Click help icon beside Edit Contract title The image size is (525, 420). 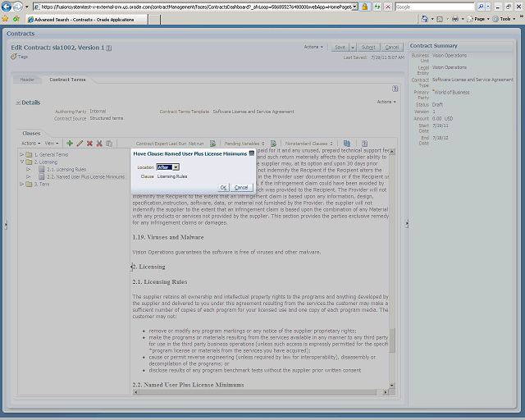[109, 48]
